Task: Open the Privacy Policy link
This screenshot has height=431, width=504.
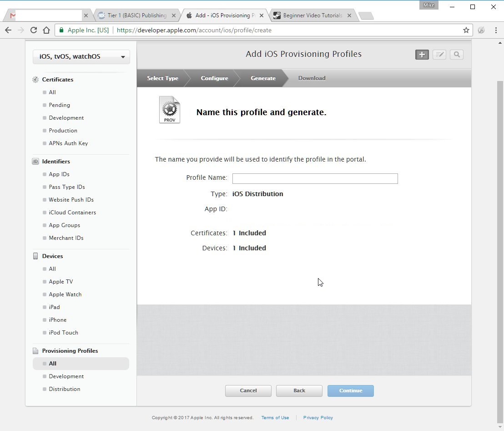Action: pos(318,417)
